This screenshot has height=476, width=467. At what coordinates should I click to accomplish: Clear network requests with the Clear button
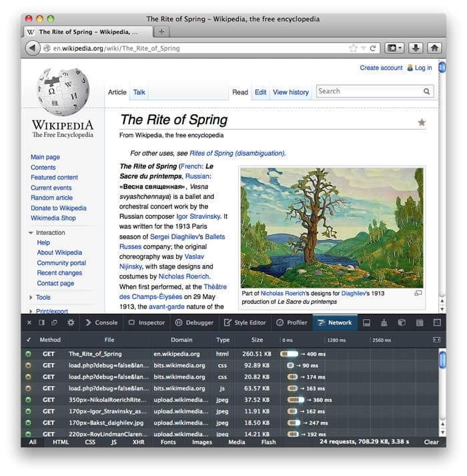[x=431, y=442]
